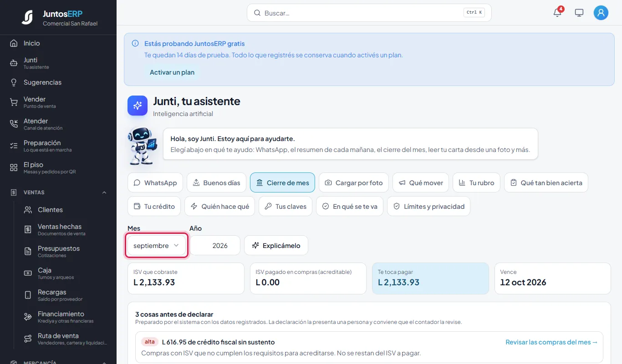Click the Ruta de venta route icon
Image resolution: width=622 pixels, height=364 pixels.
click(x=28, y=339)
